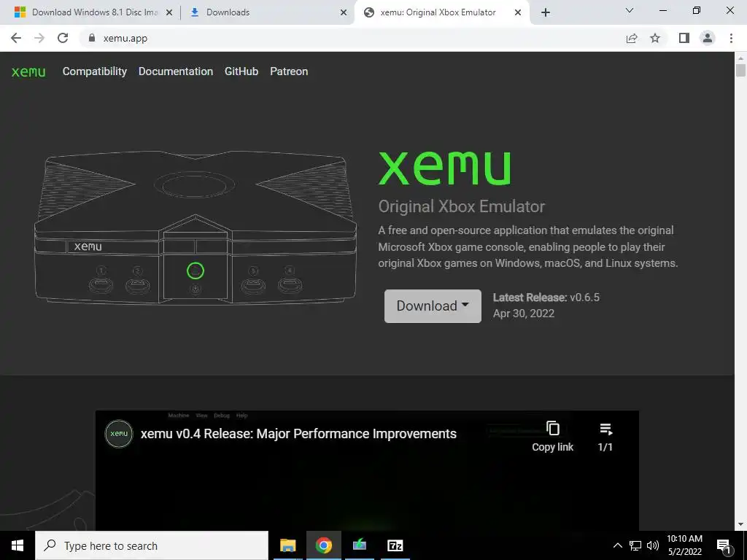Click the Chrome taskbar icon
747x560 pixels.
click(323, 545)
